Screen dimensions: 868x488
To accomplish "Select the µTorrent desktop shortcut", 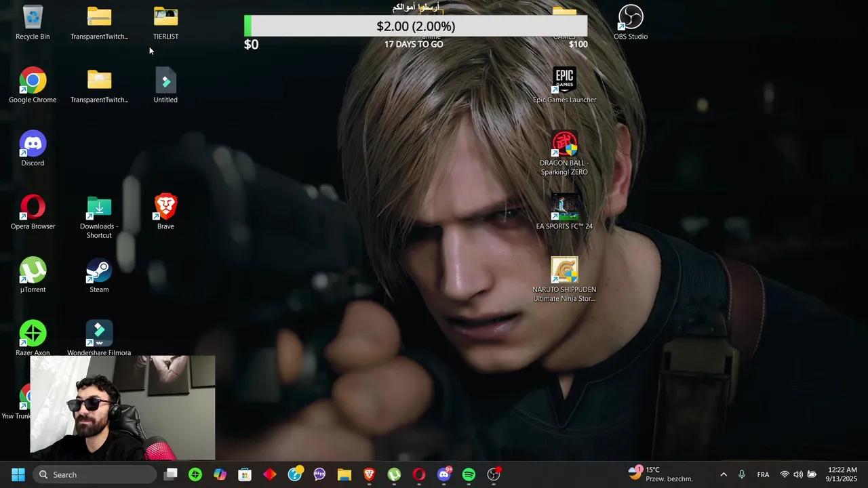I will pos(33,274).
